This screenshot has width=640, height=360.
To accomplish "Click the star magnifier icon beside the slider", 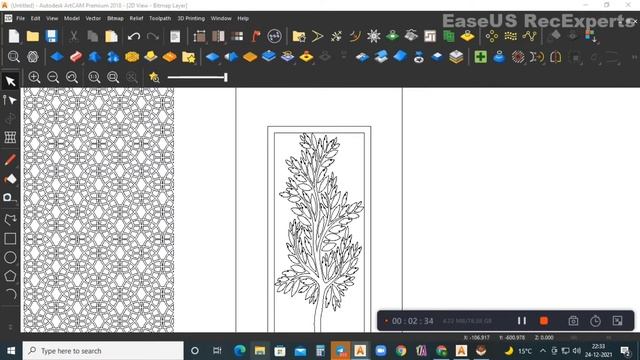I will coord(154,77).
